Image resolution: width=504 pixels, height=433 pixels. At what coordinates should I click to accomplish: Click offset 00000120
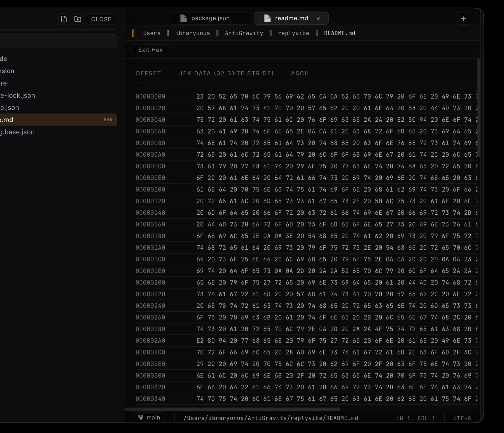[x=150, y=201]
